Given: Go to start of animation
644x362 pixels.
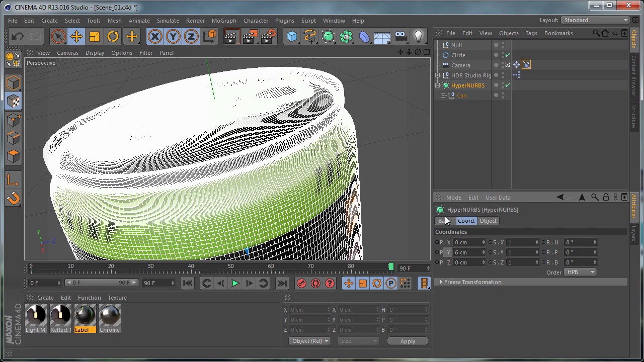Looking at the screenshot, I should [187, 283].
